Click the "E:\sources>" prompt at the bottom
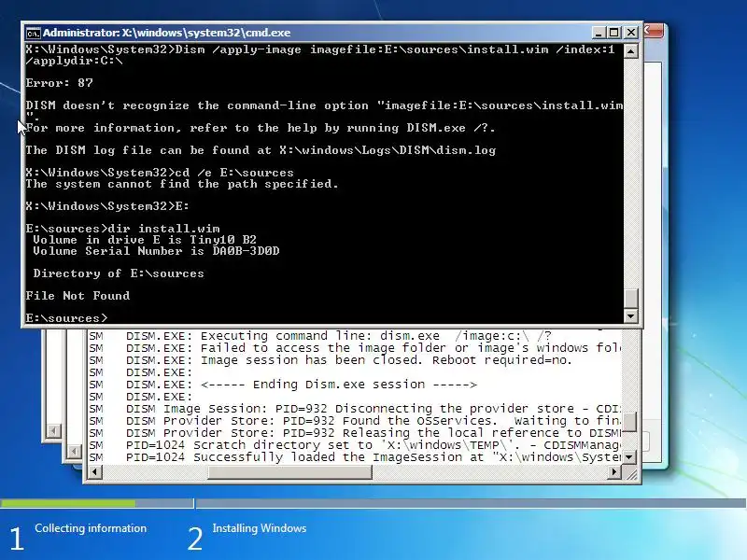747x560 pixels. pos(66,318)
